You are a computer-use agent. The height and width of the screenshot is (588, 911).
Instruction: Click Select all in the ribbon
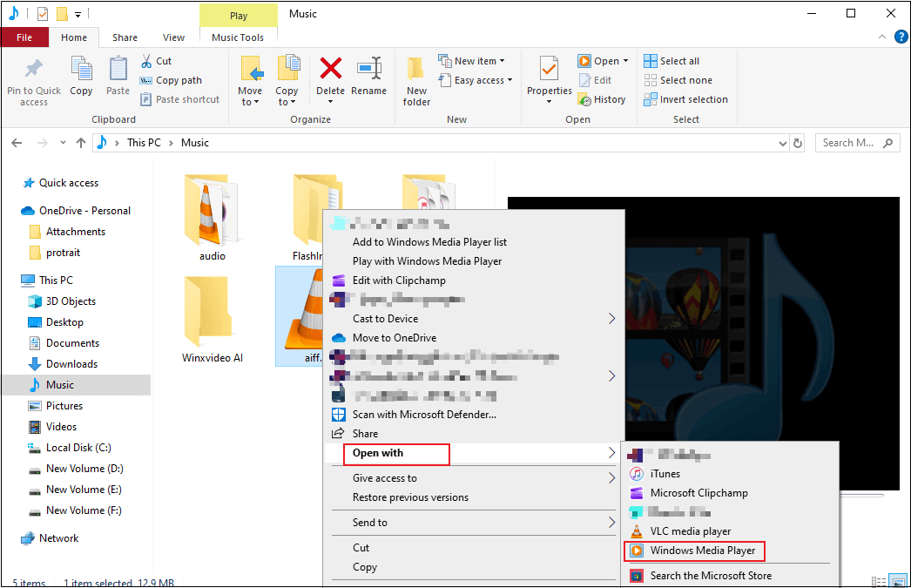(x=671, y=60)
